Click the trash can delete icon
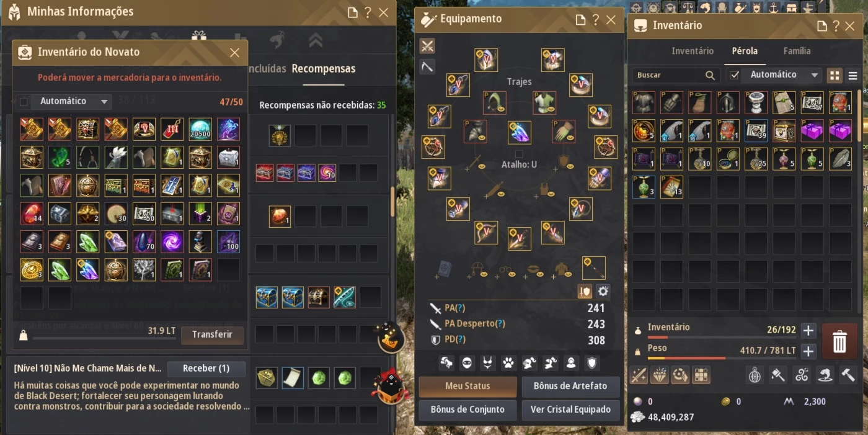Viewport: 868px width, 435px height. pyautogui.click(x=839, y=341)
